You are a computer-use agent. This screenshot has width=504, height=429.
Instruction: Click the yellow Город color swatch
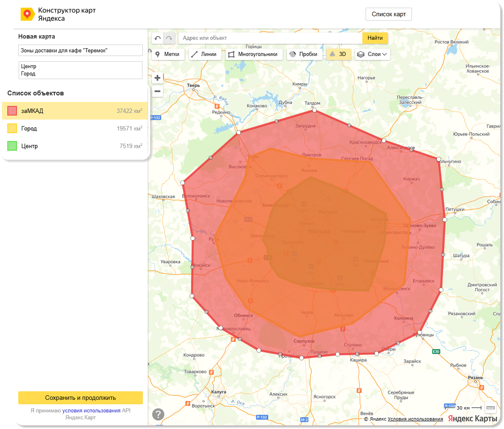[x=12, y=129]
